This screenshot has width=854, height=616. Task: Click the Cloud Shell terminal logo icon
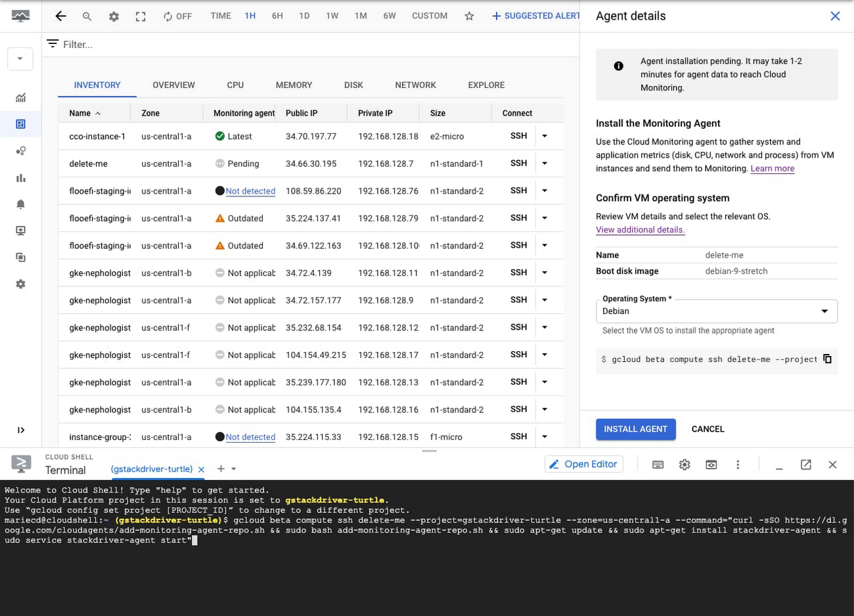pos(21,464)
